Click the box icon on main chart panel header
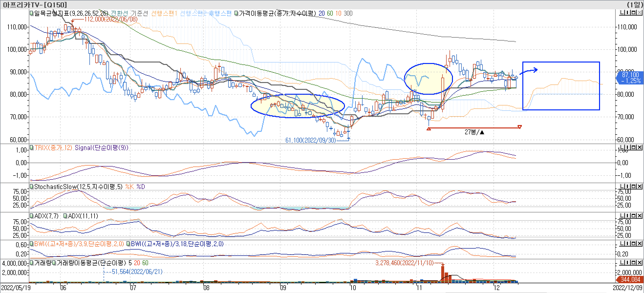 pyautogui.click(x=633, y=12)
